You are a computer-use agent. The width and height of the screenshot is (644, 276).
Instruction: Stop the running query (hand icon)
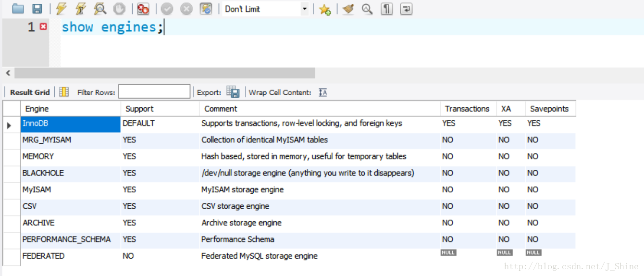119,9
